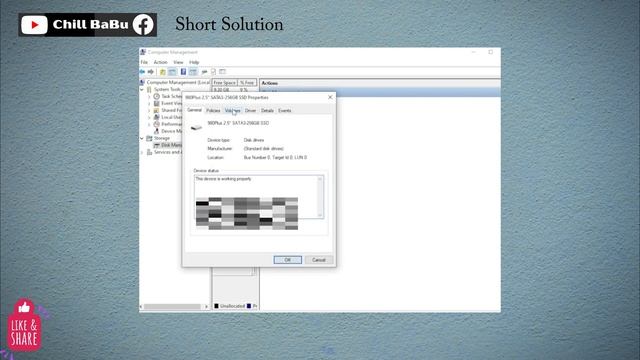The image size is (640, 360).
Task: Expand the Task Scheduler tree node
Action: 149,96
